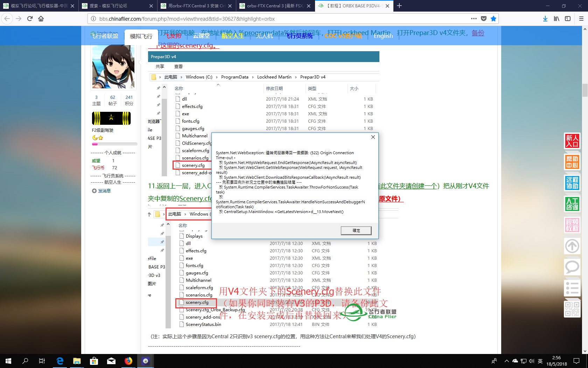Open the 飞行员系统 nav item
Viewport: 588px width, 368px height.
coord(300,36)
